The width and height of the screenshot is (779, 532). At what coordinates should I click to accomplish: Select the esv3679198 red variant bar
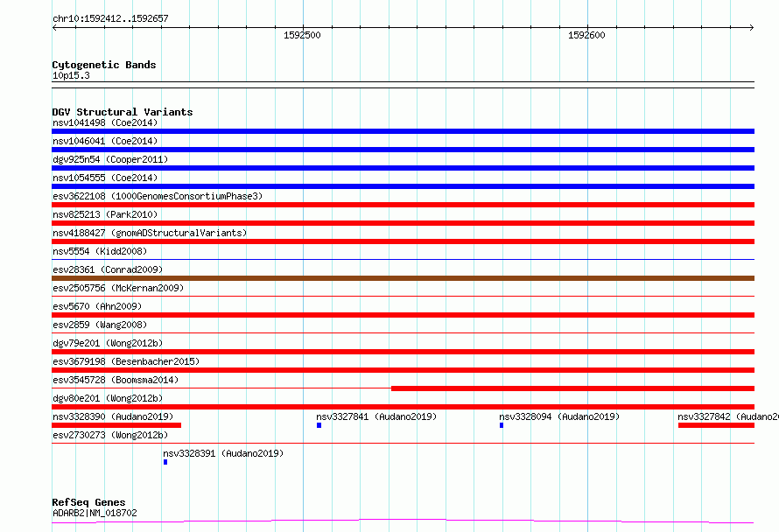(403, 370)
